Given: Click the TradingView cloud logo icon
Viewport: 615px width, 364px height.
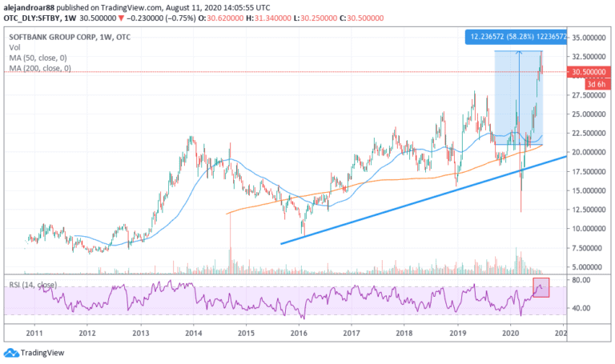Looking at the screenshot, I should click(12, 352).
